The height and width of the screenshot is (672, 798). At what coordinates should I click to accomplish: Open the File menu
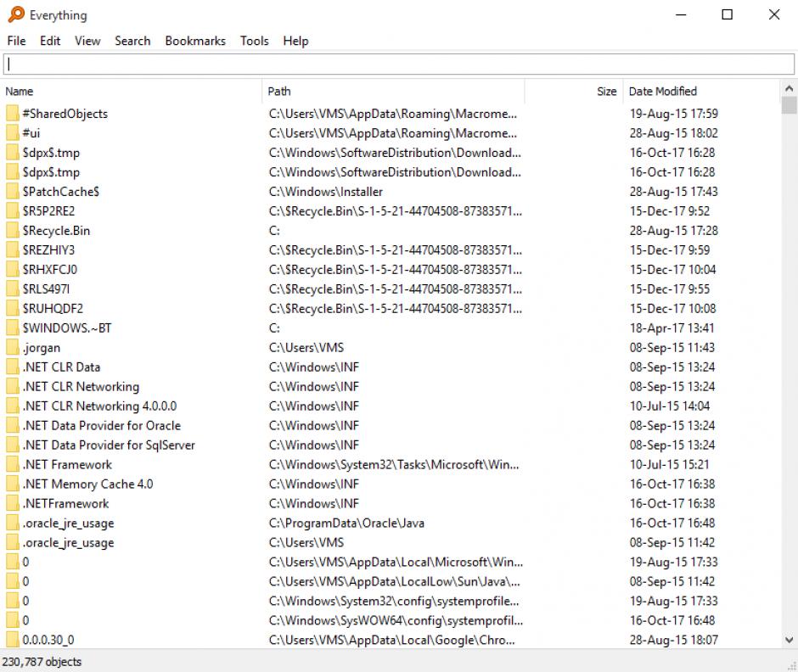[x=16, y=41]
